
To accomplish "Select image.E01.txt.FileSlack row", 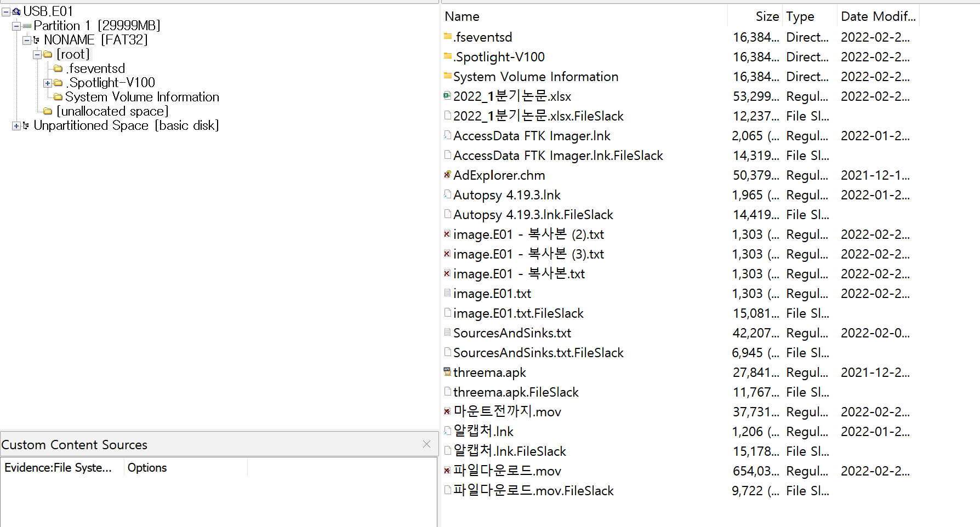I will 680,313.
